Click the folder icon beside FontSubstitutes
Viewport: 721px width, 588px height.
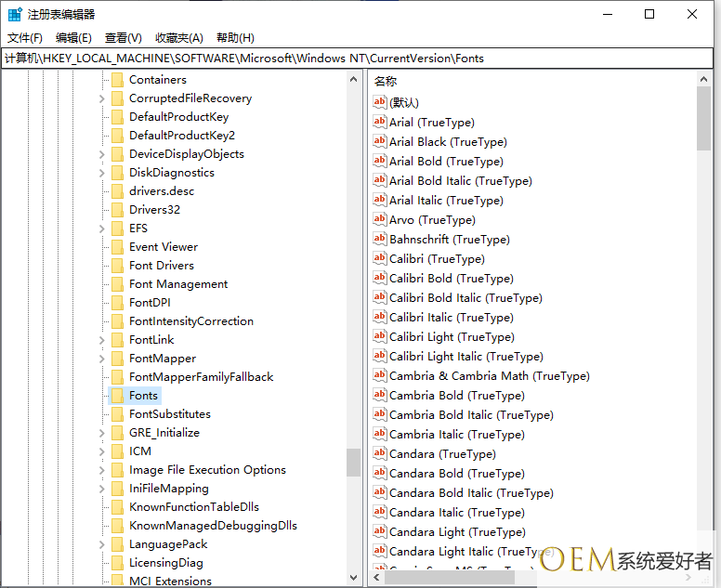click(x=117, y=414)
